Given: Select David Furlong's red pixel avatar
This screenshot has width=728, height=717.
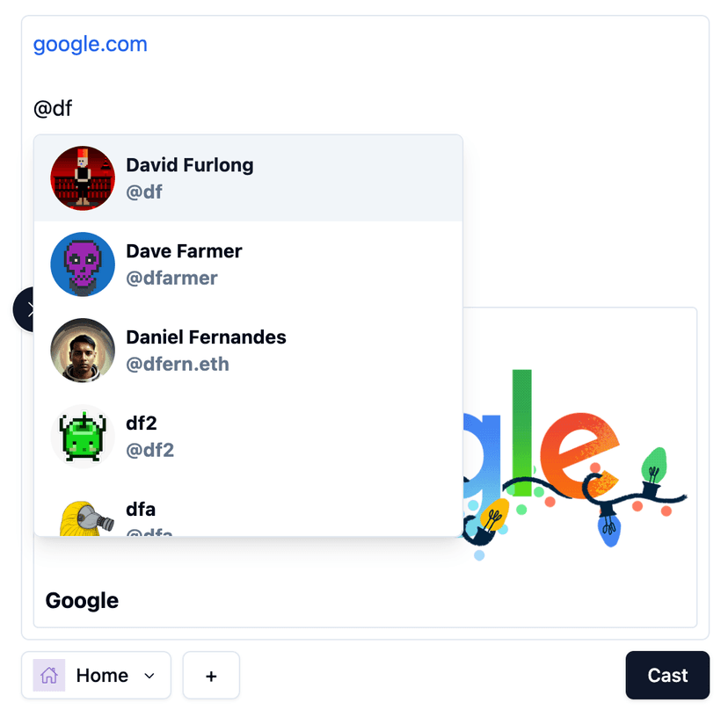Looking at the screenshot, I should [83, 178].
